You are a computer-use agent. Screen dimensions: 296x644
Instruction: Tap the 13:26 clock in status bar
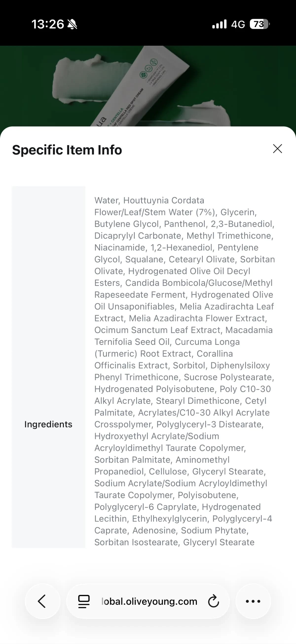[x=47, y=24]
